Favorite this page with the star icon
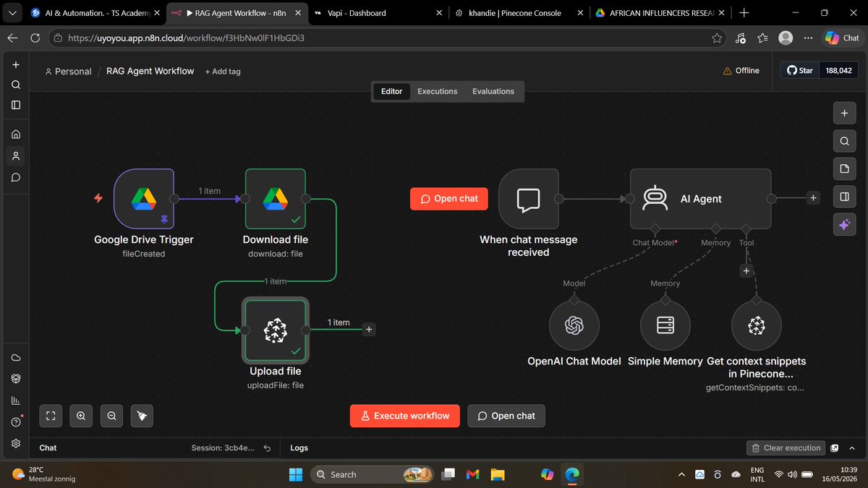 tap(717, 38)
